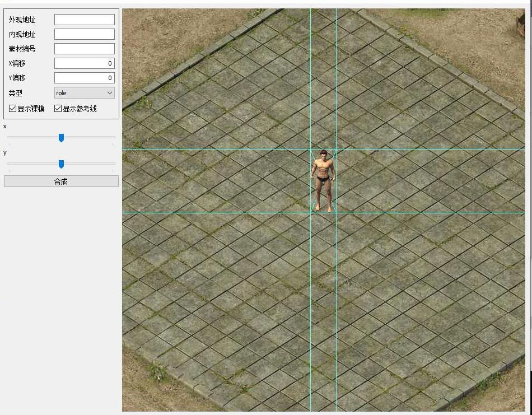Click the Y偏移 value field
Image resolution: width=532 pixels, height=415 pixels.
tap(84, 78)
